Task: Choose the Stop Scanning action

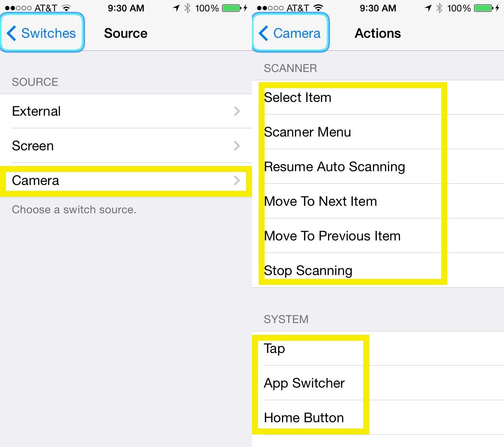Action: [x=308, y=271]
